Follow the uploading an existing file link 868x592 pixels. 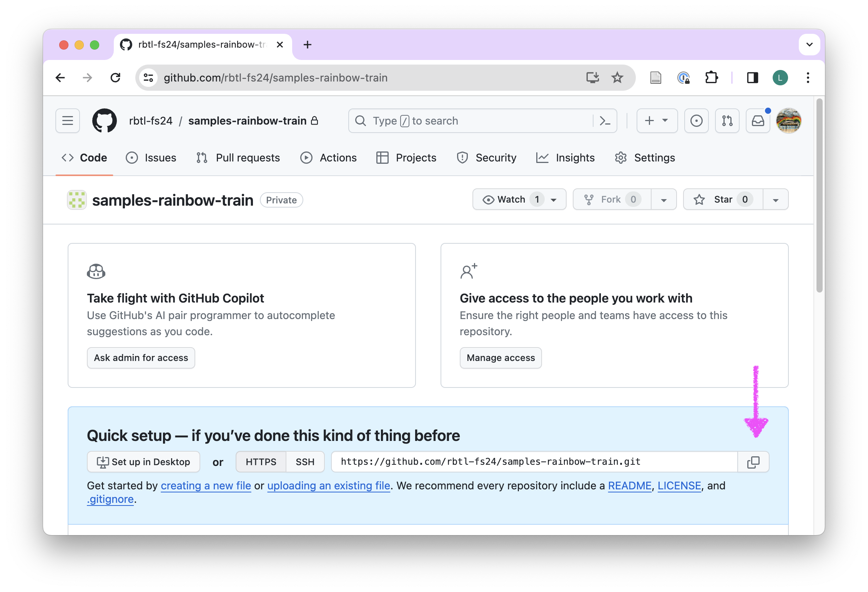tap(329, 486)
